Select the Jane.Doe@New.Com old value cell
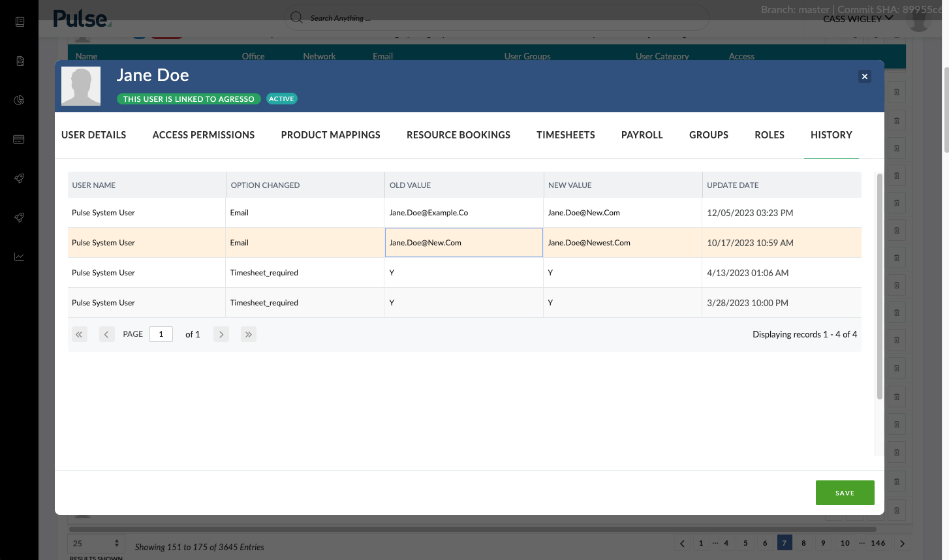The height and width of the screenshot is (560, 949). pos(464,243)
